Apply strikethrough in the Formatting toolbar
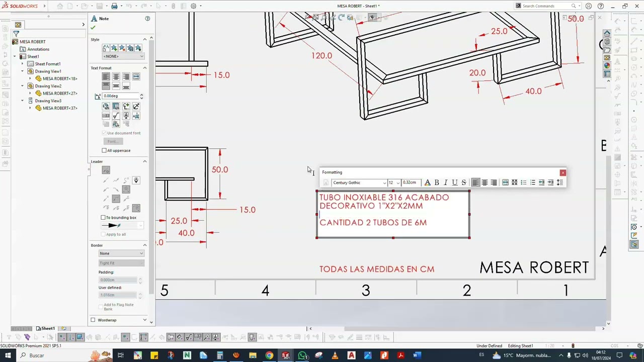The height and width of the screenshot is (362, 644). click(x=464, y=183)
